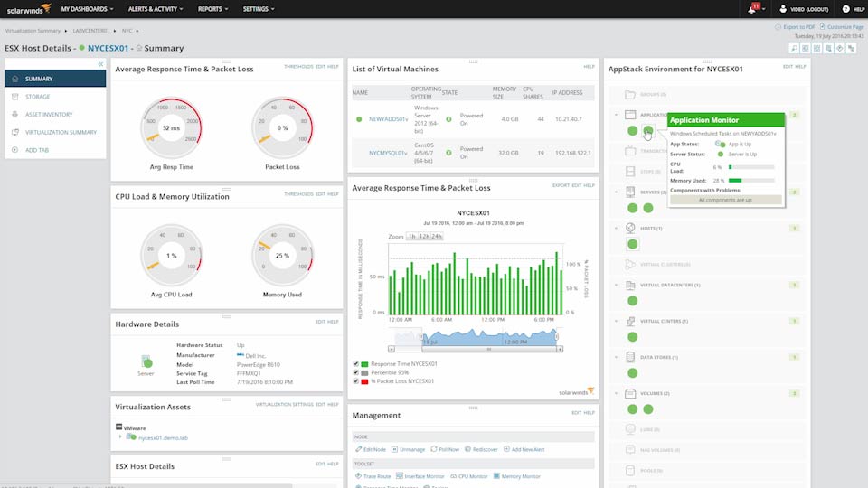Toggle % Packet Loss NYCESX01 checkbox
The image size is (868, 488).
point(356,380)
